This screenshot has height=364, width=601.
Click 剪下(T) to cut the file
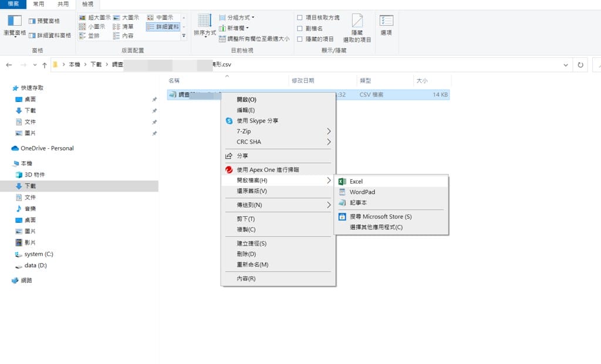tap(278, 219)
